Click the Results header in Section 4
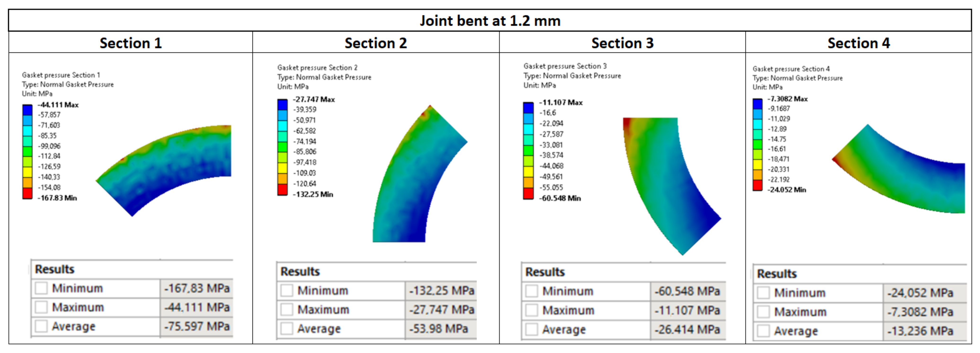 pos(776,274)
